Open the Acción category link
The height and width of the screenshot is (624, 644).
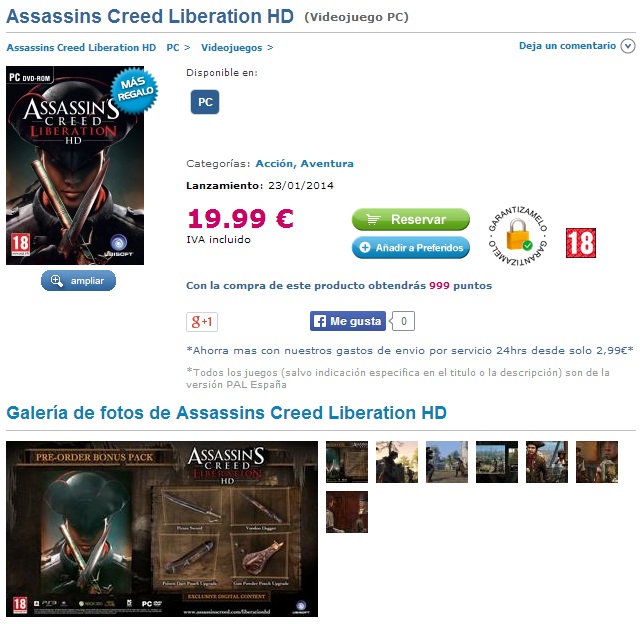275,163
